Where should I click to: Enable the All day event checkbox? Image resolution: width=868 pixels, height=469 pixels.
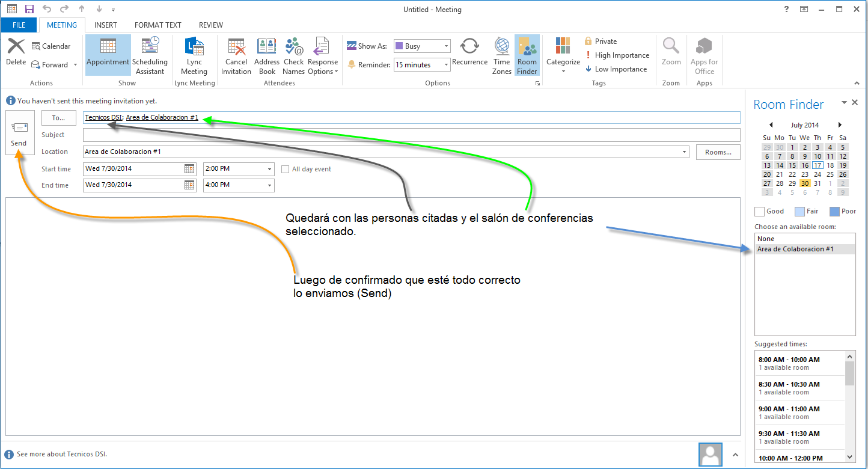tap(286, 170)
